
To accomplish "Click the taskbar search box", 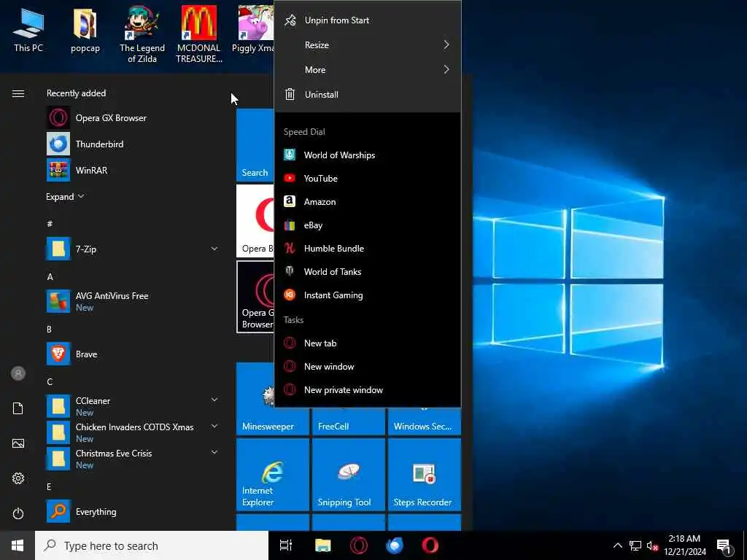I will pyautogui.click(x=152, y=545).
